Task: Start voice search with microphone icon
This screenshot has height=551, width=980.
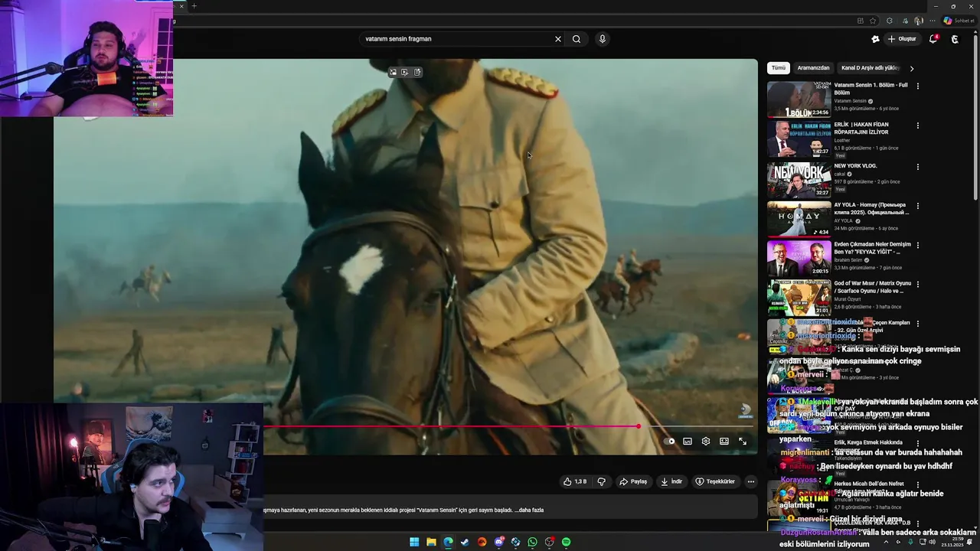Action: coord(603,39)
